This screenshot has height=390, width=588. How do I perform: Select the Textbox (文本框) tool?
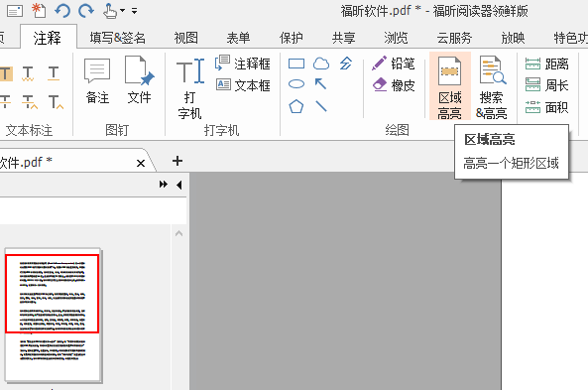pos(243,85)
